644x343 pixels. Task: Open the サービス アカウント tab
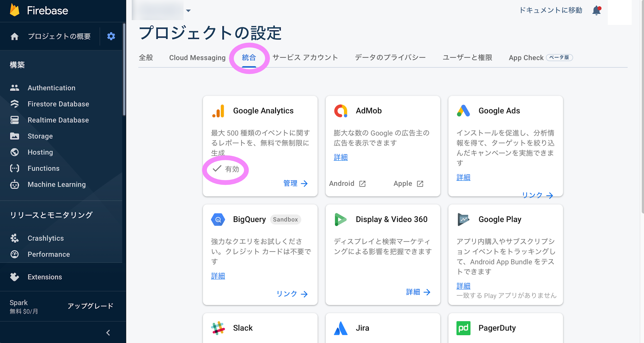pyautogui.click(x=305, y=58)
